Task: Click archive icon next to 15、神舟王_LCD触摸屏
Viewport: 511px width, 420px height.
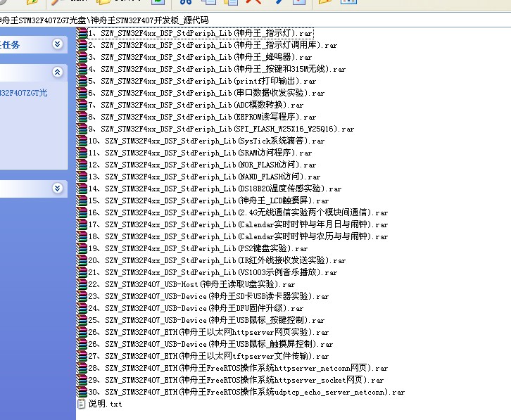Action: 82,201
